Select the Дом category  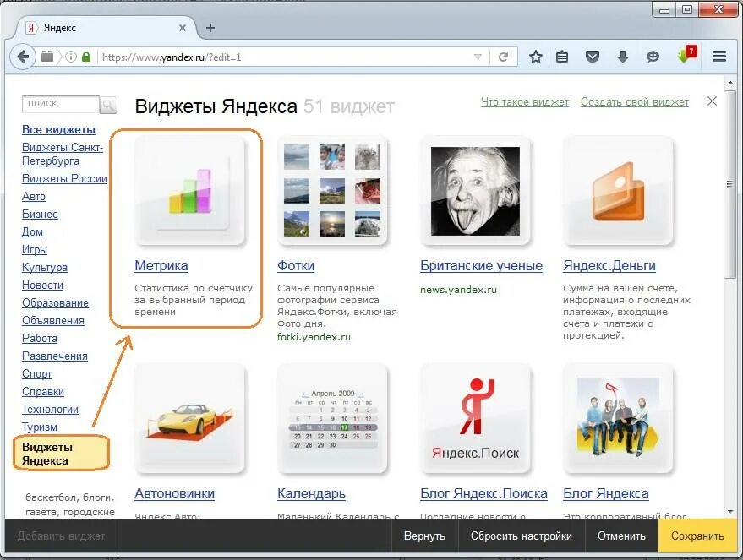click(x=32, y=232)
